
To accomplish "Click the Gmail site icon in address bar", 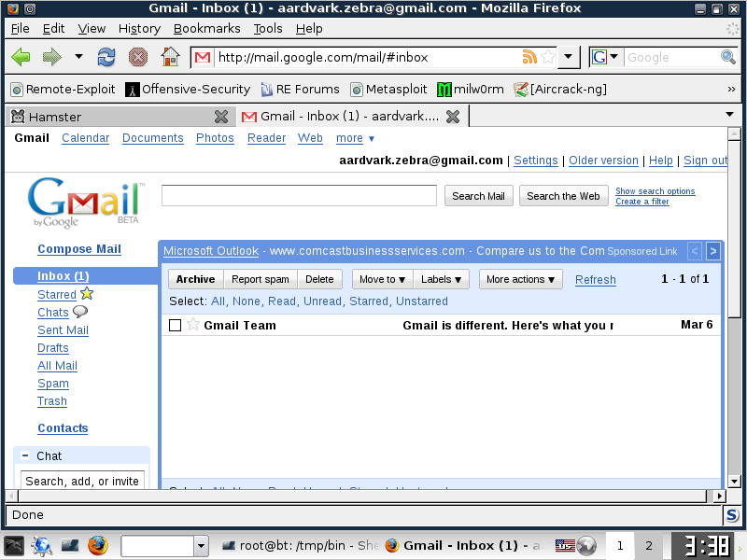I will tap(203, 58).
